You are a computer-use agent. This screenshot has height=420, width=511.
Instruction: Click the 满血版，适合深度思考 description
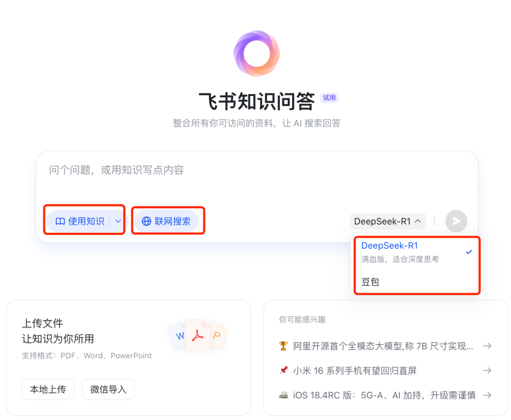[x=400, y=259]
